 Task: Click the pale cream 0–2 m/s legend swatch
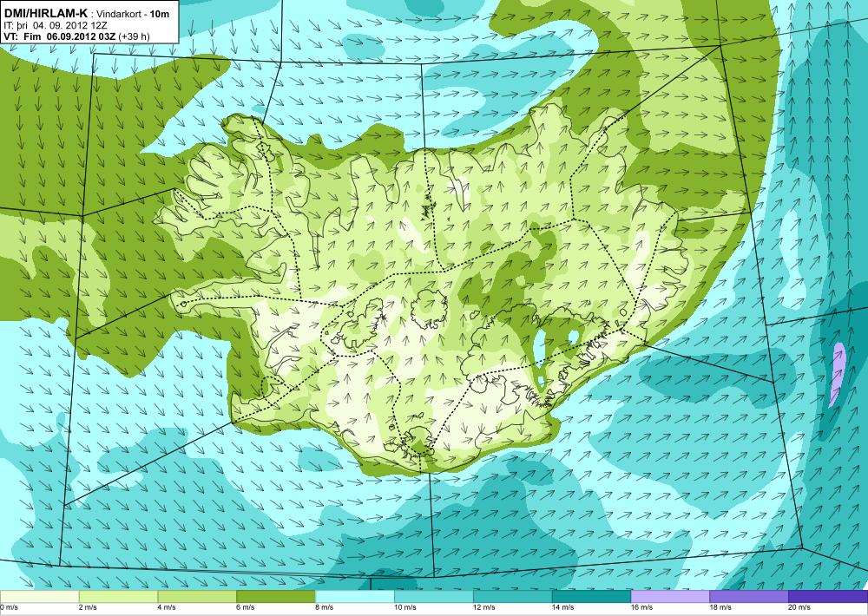(39, 597)
